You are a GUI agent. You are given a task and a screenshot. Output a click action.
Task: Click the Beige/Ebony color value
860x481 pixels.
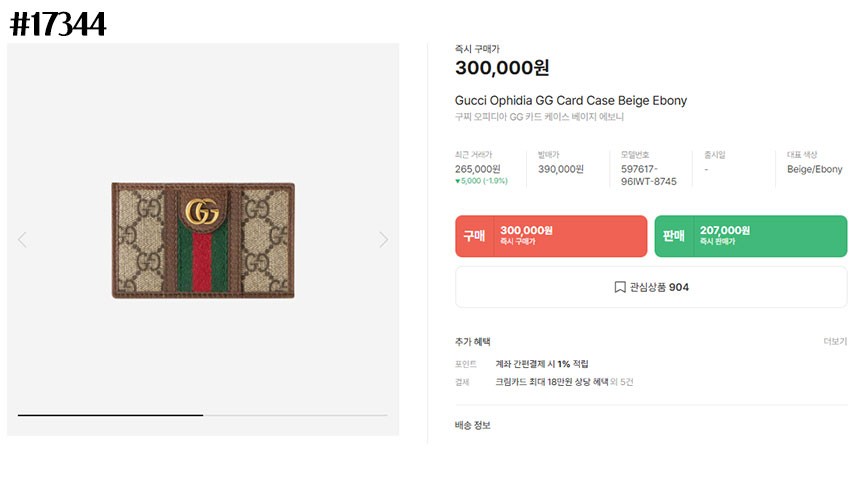[814, 169]
